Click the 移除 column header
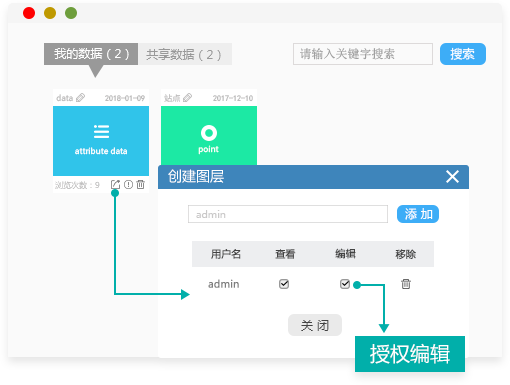This screenshot has height=385, width=510. click(406, 254)
